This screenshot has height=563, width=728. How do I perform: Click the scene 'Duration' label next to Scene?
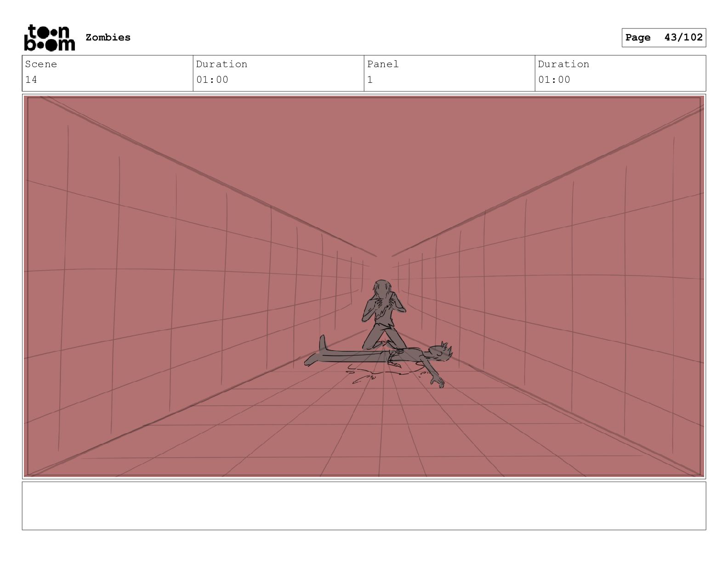tap(222, 64)
